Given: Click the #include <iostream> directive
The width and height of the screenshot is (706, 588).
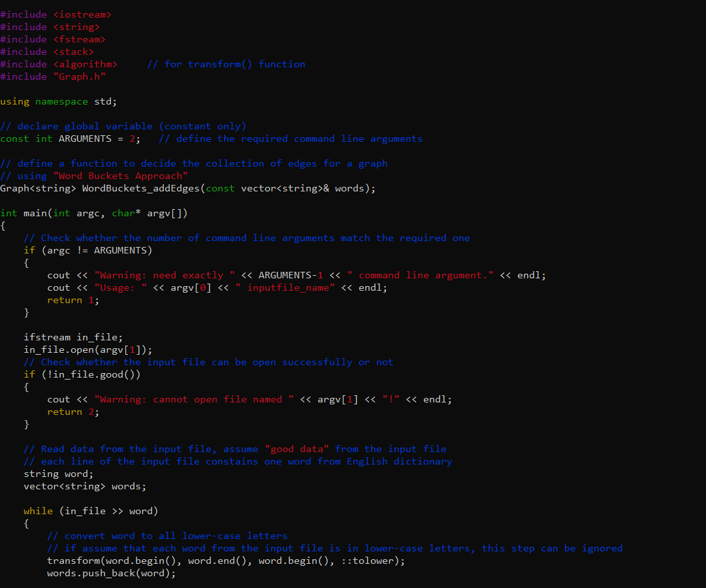Looking at the screenshot, I should (56, 14).
